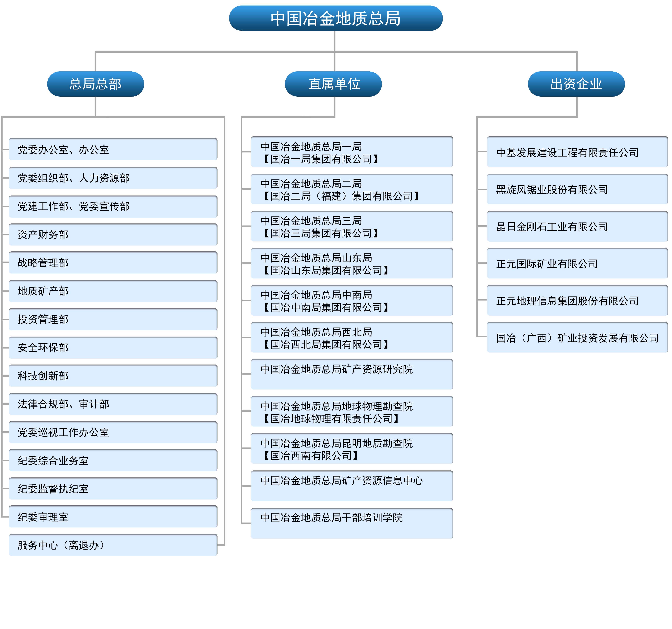The image size is (672, 629).
Task: Select 党委组织部、人力资源部 box
Action: [x=113, y=178]
